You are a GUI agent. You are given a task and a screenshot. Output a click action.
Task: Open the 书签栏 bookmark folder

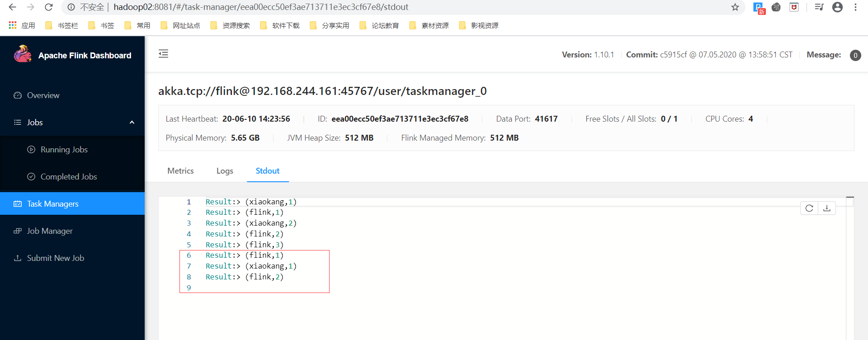tap(62, 25)
